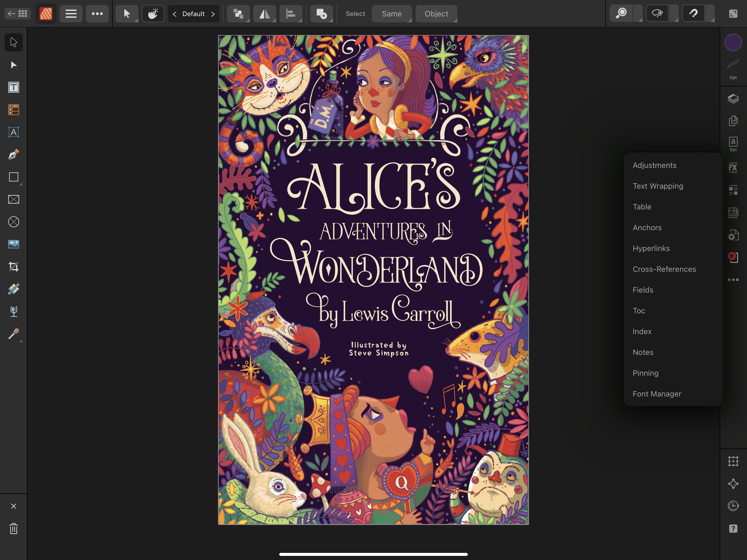The image size is (747, 560).
Task: Select the Pen tool
Action: click(13, 155)
